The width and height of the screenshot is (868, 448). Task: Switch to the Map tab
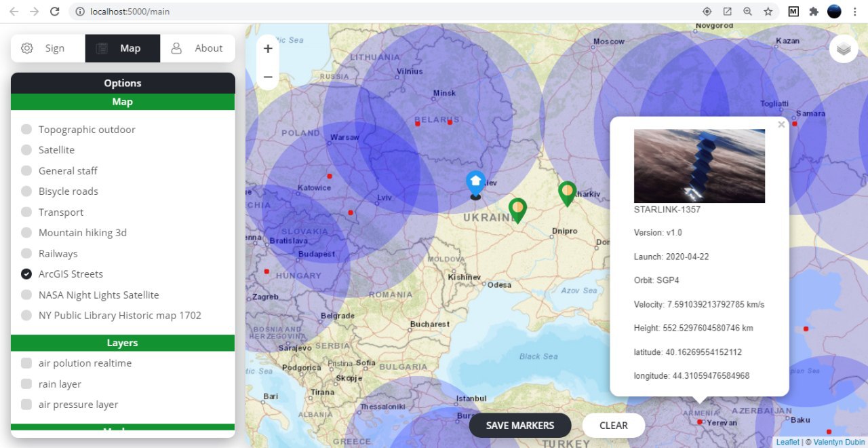pos(123,48)
